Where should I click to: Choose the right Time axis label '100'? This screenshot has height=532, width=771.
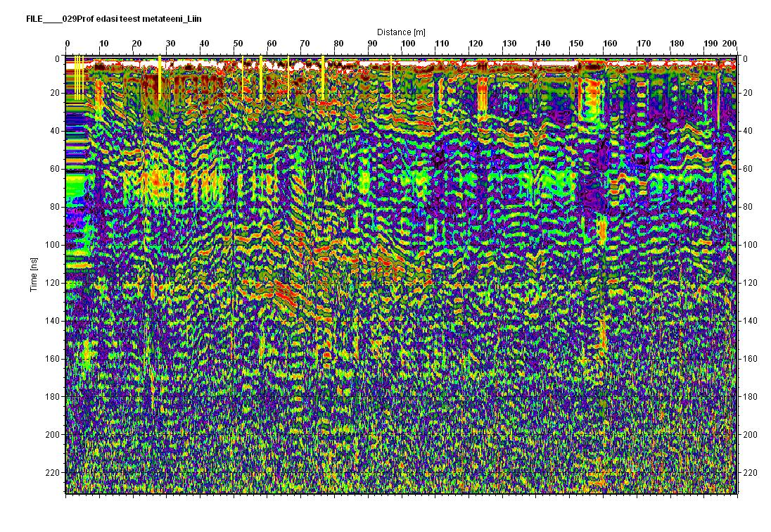pos(750,245)
